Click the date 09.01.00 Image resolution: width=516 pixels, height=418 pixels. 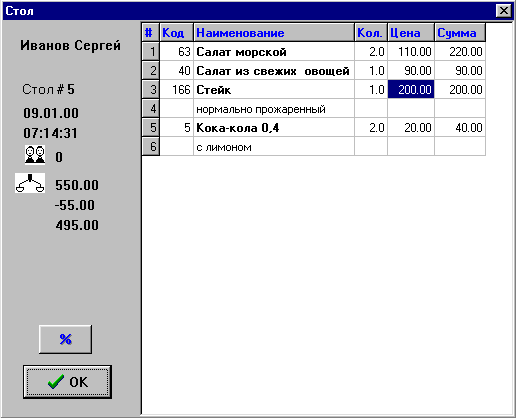pyautogui.click(x=51, y=113)
